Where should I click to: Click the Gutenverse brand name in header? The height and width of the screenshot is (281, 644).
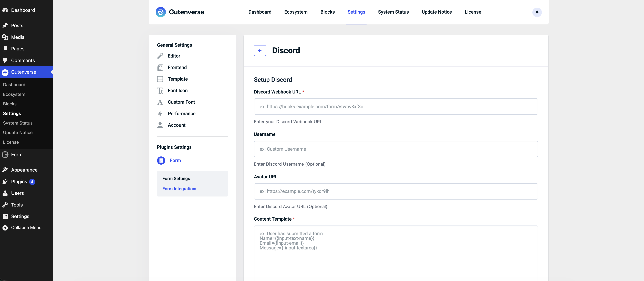pos(186,12)
